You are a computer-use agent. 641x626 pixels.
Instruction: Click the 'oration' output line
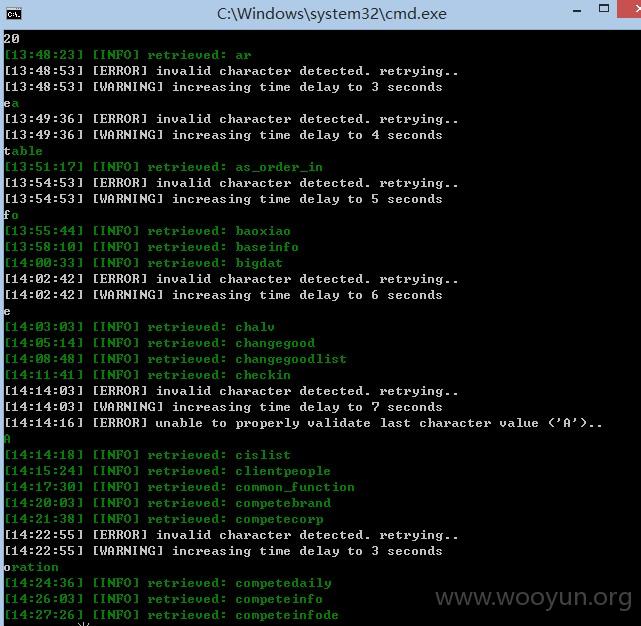31,567
